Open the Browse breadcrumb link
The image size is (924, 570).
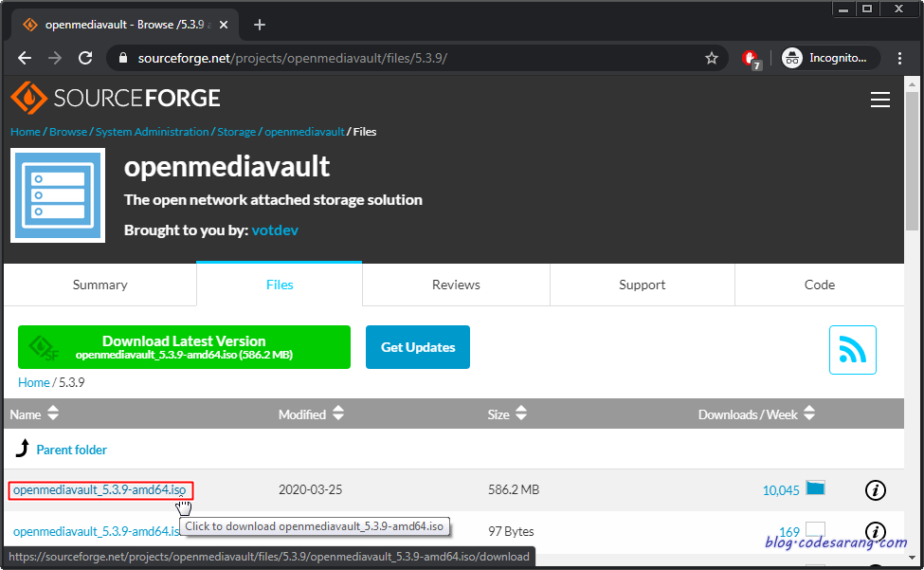pos(68,132)
